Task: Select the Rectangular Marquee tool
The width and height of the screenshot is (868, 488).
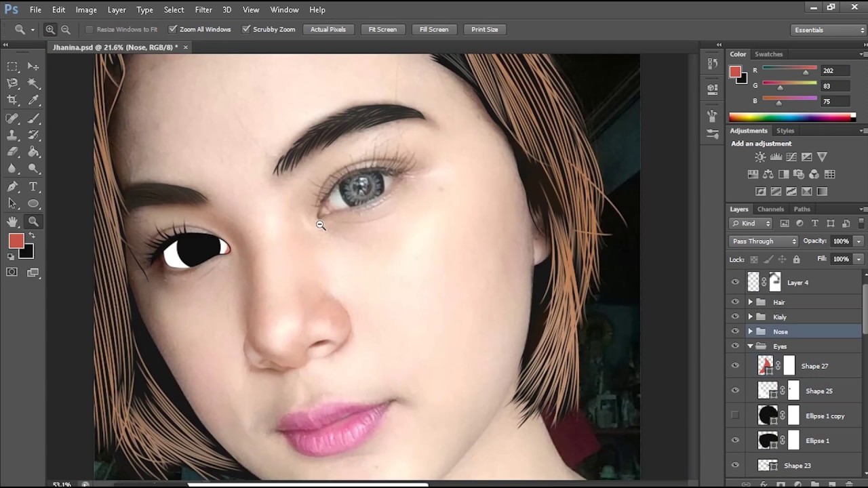Action: coord(12,66)
